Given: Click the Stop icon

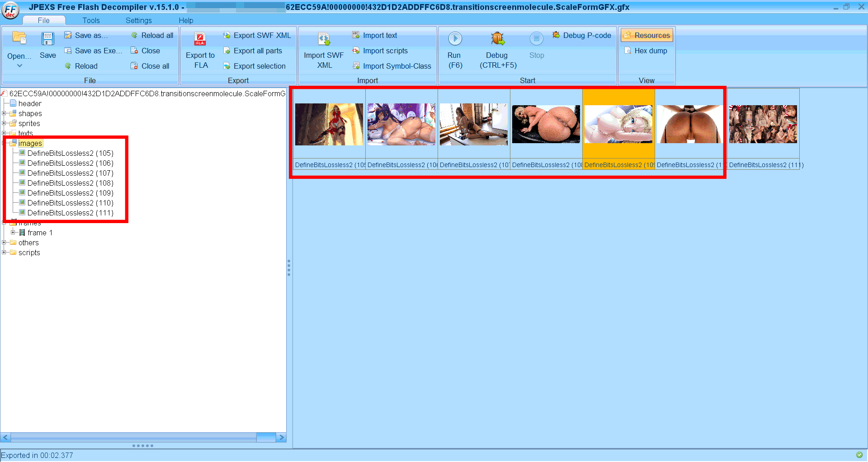Looking at the screenshot, I should (x=537, y=38).
